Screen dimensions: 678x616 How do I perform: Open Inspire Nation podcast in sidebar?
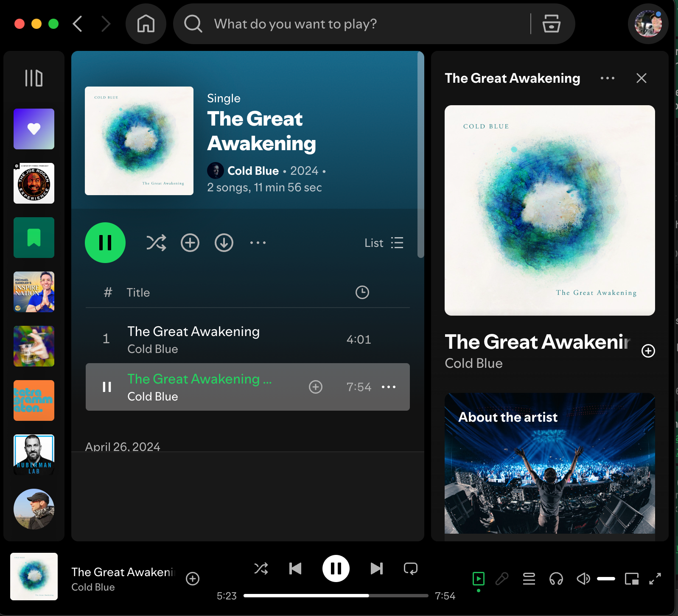point(34,292)
